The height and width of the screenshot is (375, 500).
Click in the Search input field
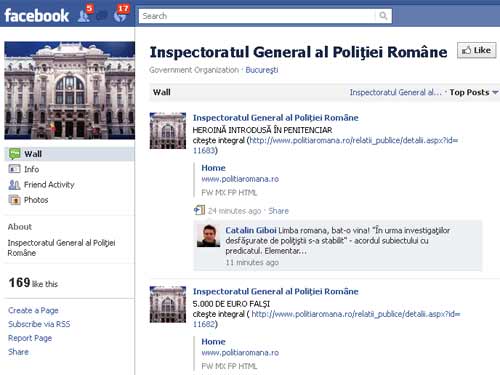257,16
